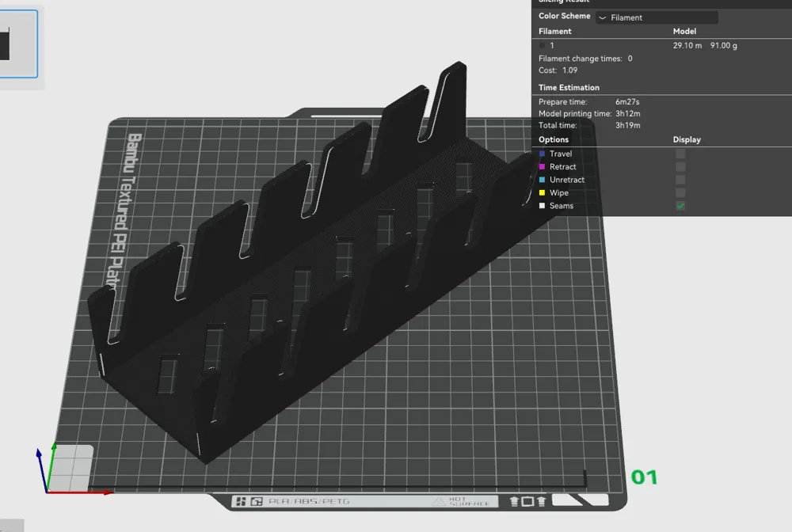The width and height of the screenshot is (792, 532).
Task: Click 'Filament change times: 0' line
Action: [x=585, y=59]
